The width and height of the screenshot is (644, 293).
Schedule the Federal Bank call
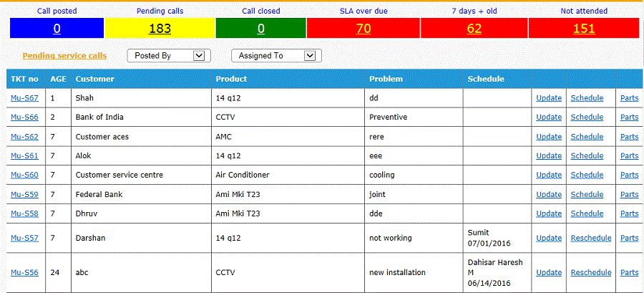(587, 194)
